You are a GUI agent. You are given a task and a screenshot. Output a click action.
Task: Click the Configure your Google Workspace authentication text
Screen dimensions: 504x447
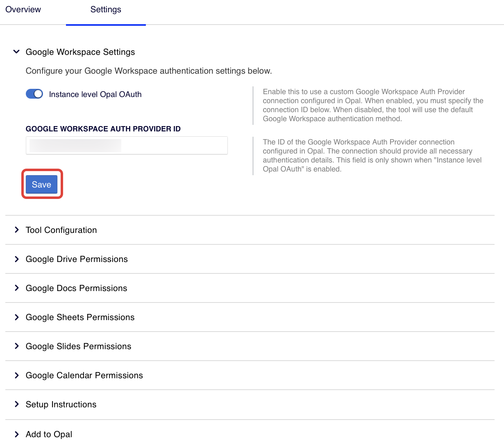(x=149, y=71)
